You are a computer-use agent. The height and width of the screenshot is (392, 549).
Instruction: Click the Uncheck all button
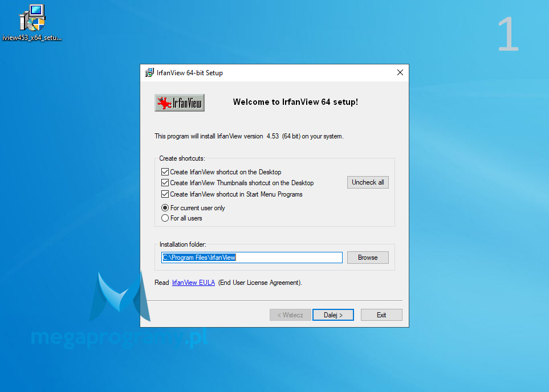368,182
